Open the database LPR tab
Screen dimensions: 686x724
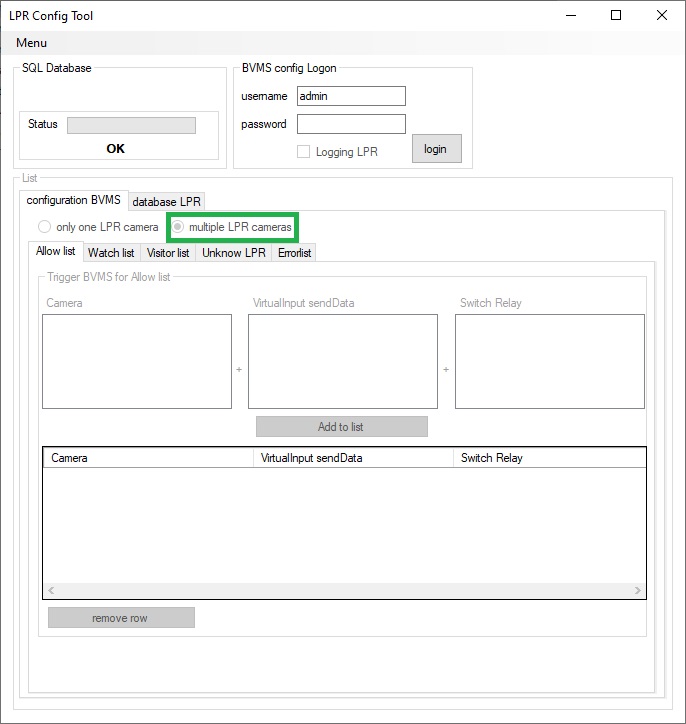click(x=167, y=202)
